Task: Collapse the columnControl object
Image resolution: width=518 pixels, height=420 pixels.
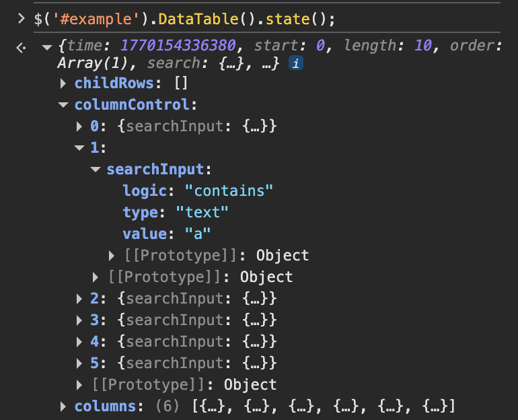Action: (x=63, y=105)
